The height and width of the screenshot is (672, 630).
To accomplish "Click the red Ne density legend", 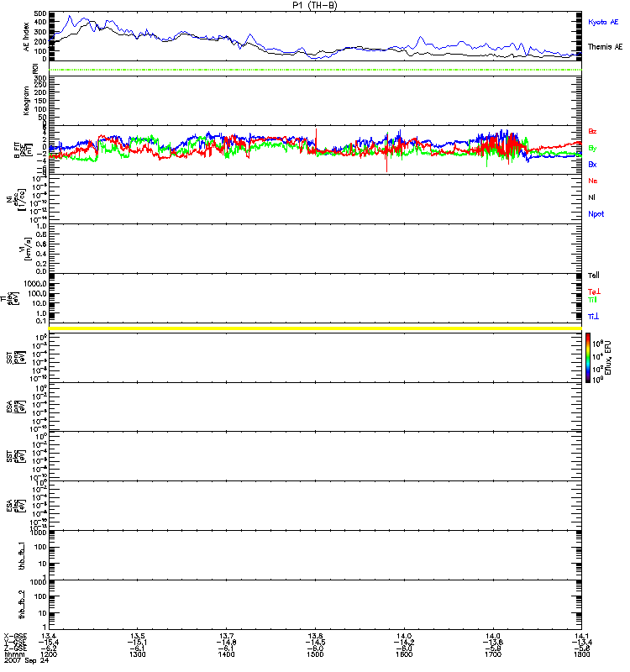I will pyautogui.click(x=592, y=181).
